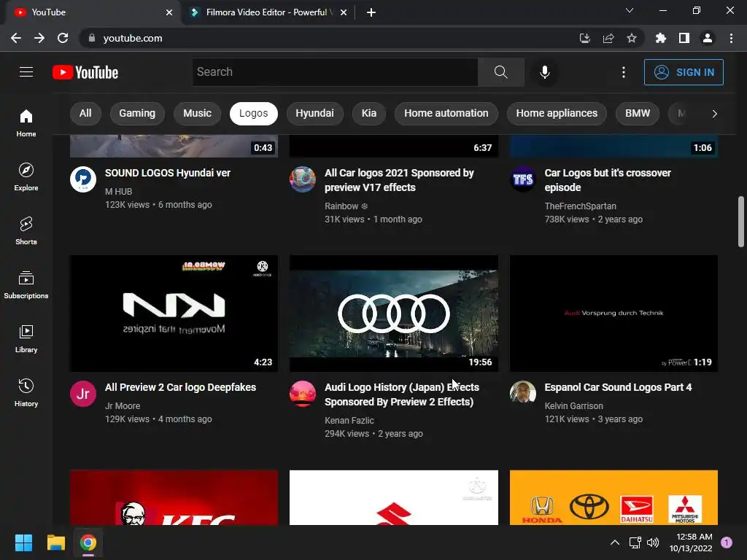
Task: Select the Home automation chip
Action: [x=446, y=113]
